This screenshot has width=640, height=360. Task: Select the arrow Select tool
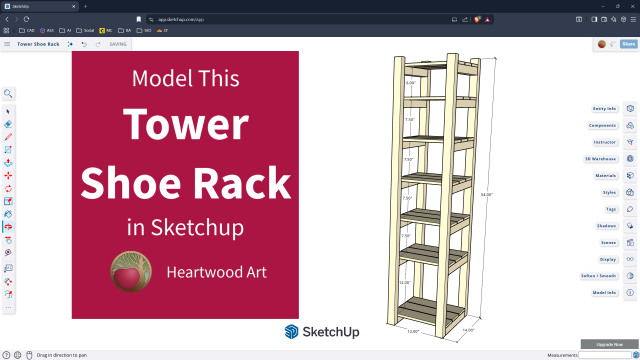8,111
